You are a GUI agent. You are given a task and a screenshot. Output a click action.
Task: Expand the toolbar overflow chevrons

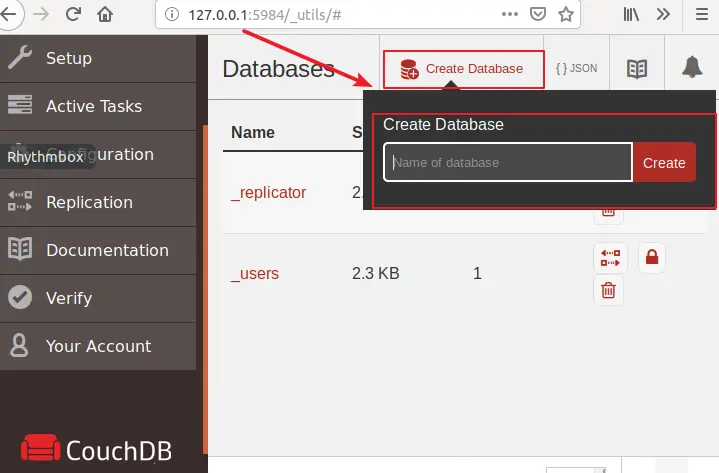(663, 15)
